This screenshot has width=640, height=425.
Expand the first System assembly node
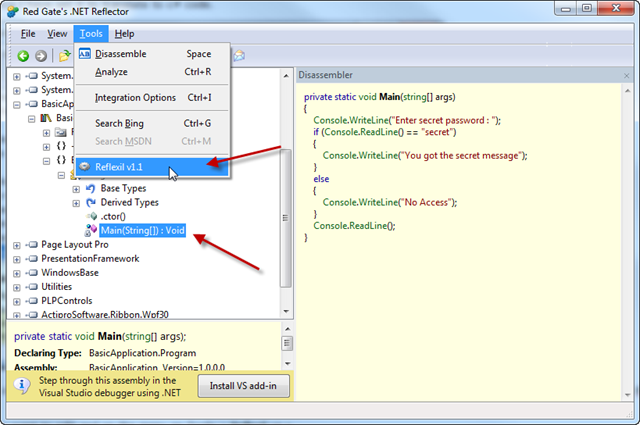coord(17,77)
